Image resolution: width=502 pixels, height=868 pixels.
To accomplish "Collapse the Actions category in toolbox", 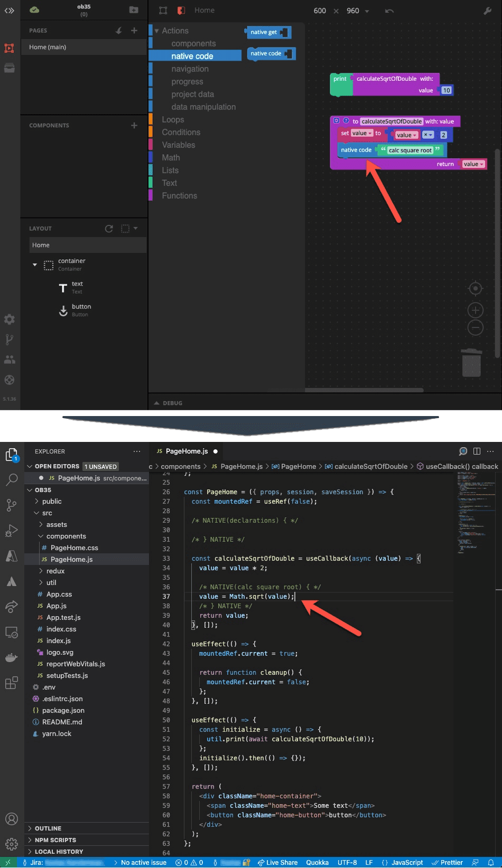I will 156,31.
